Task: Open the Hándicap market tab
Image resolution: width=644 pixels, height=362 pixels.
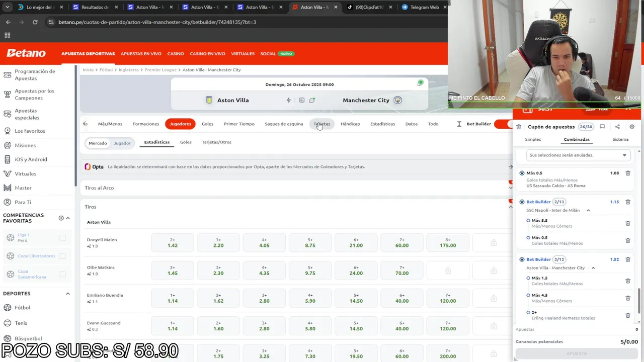Action: tap(350, 124)
